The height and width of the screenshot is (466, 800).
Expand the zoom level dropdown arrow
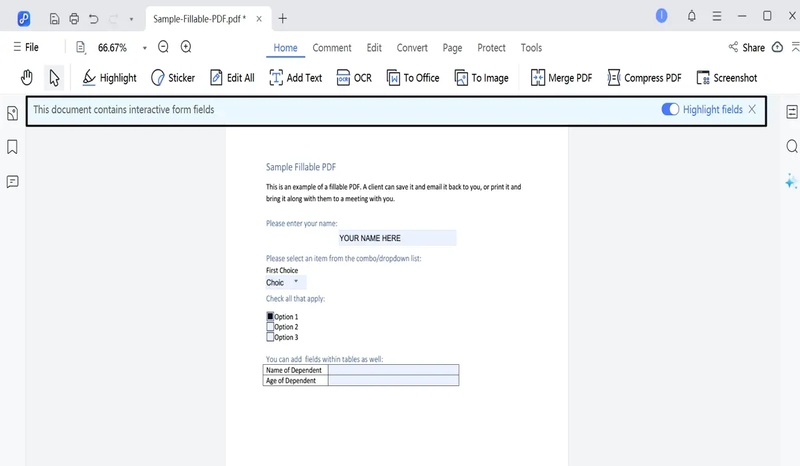tap(144, 48)
